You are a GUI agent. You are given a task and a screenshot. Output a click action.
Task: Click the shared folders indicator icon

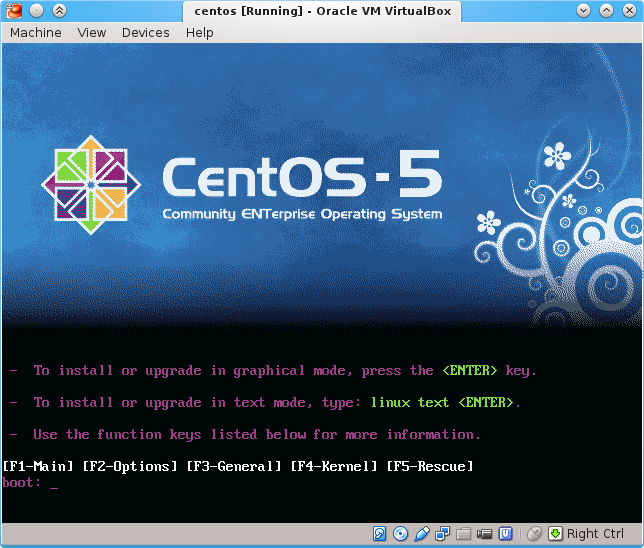click(463, 534)
